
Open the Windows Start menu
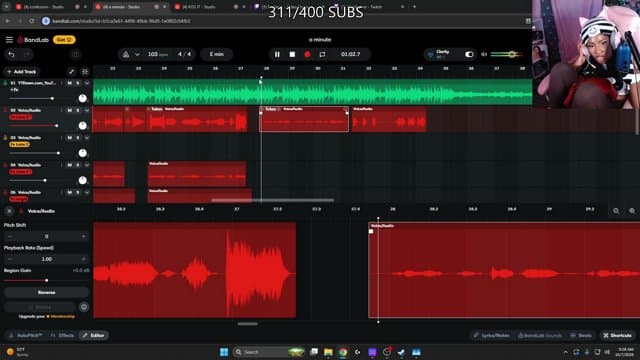224,352
